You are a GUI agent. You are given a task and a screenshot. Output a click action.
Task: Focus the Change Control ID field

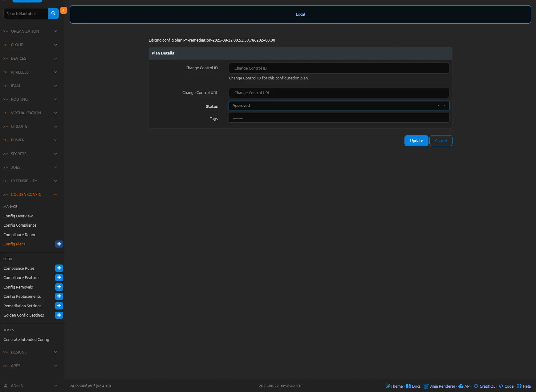[x=339, y=68]
